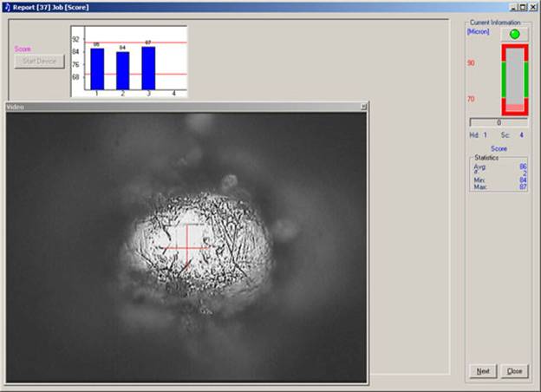Viewport: 541px width, 392px height.
Task: Minimize the Report window
Action: click(x=510, y=7)
